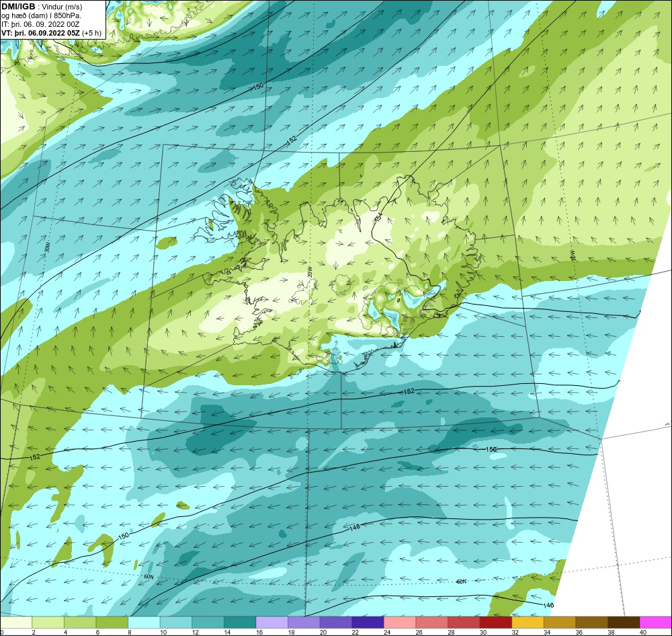Click the legend tick label '28'
Viewport: 672px width, 636px height.
451,632
